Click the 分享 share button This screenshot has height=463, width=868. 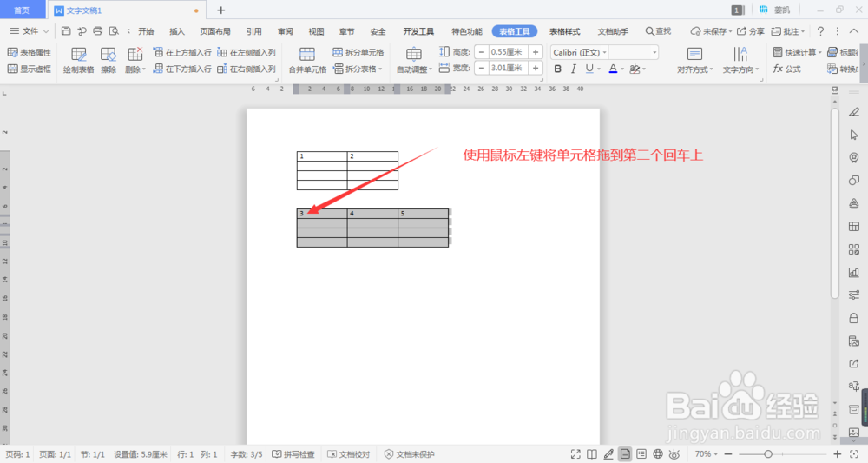point(751,31)
